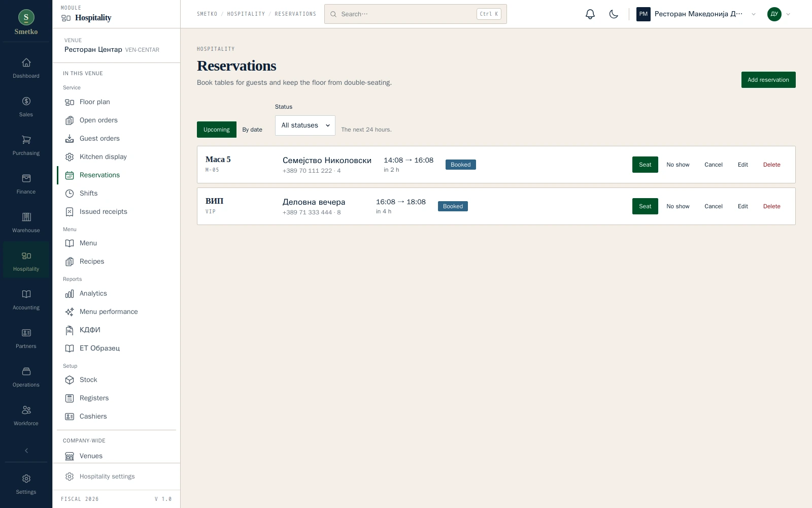Open Venues storefront icon
This screenshot has height=508, width=812.
click(70, 456)
